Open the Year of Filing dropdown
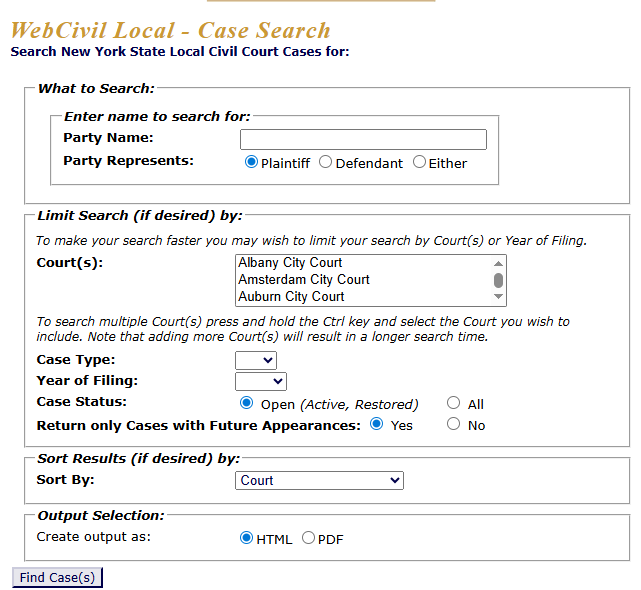 [x=261, y=381]
